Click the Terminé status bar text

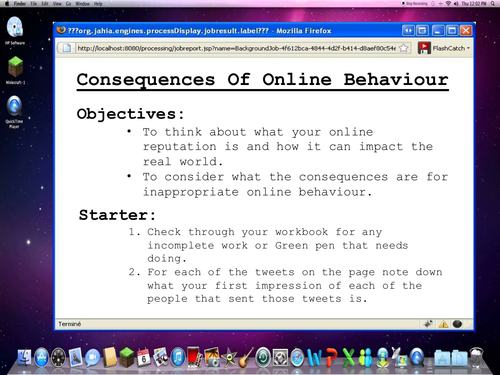pyautogui.click(x=70, y=324)
